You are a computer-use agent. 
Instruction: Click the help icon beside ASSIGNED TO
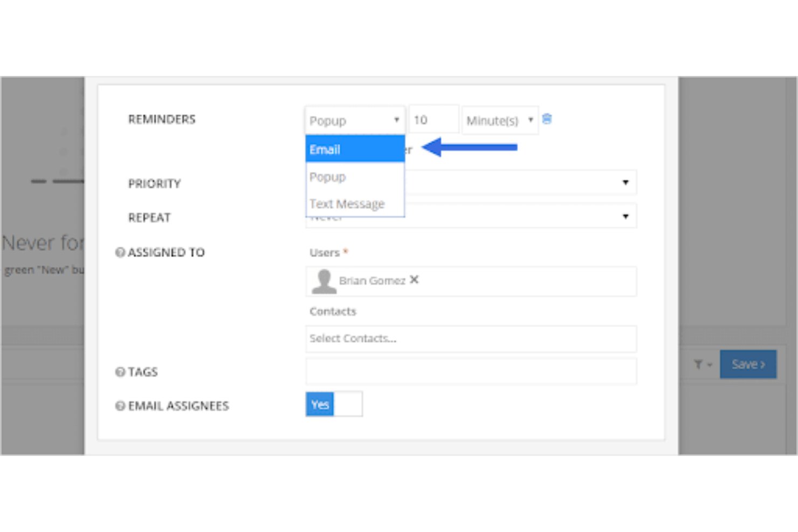tap(120, 252)
